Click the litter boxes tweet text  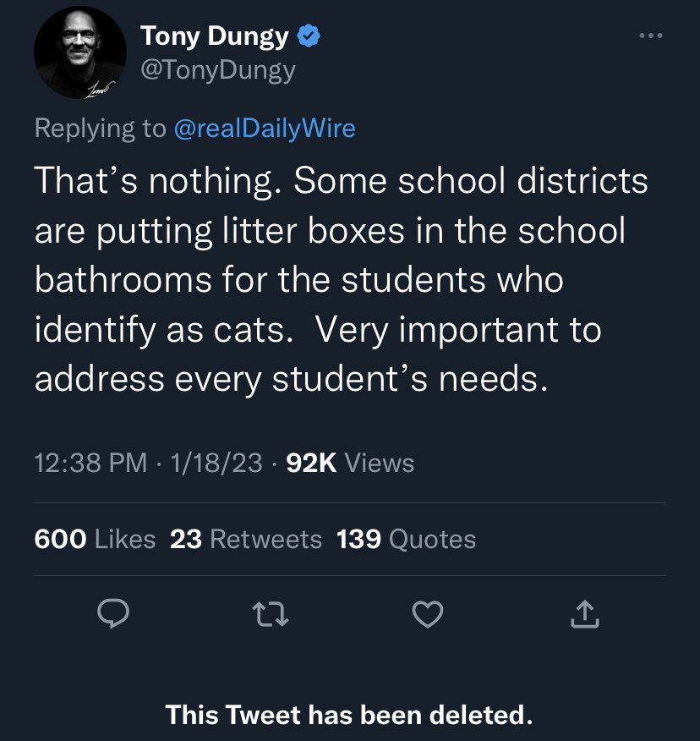coord(338,279)
